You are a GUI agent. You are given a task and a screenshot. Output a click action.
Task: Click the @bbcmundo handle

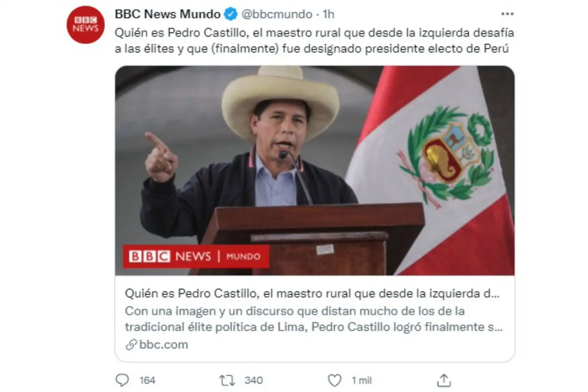tap(277, 14)
